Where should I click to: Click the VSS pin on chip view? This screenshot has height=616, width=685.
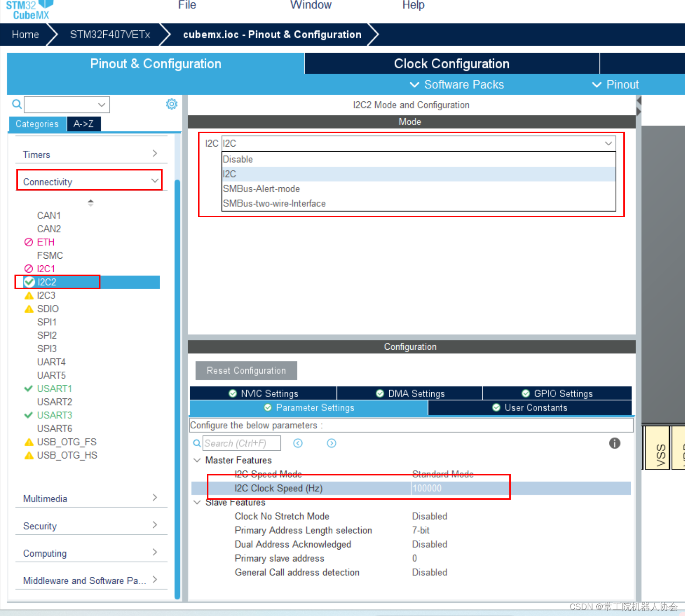[656, 447]
